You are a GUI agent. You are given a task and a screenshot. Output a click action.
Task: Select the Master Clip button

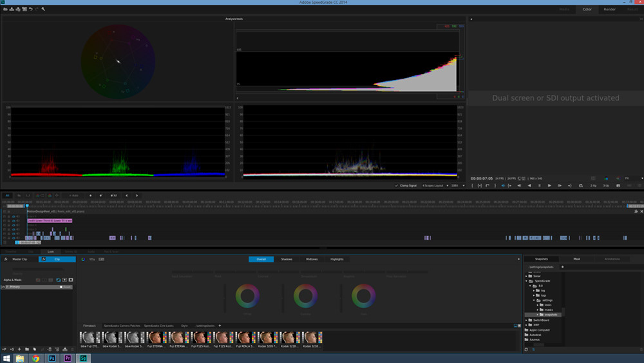[19, 259]
